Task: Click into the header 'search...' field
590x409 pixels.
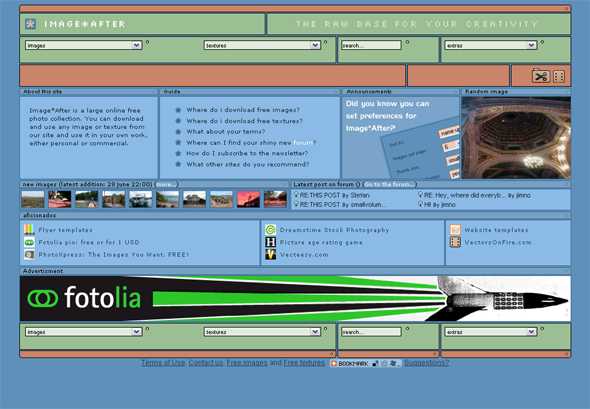Action: tap(371, 45)
